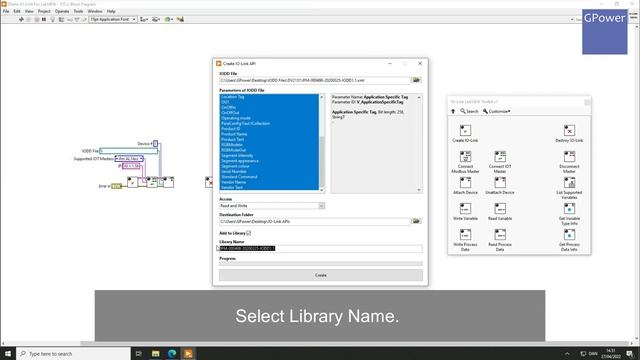The image size is (640, 360).
Task: Open Search in the IO-Link palette
Action: pos(469,111)
